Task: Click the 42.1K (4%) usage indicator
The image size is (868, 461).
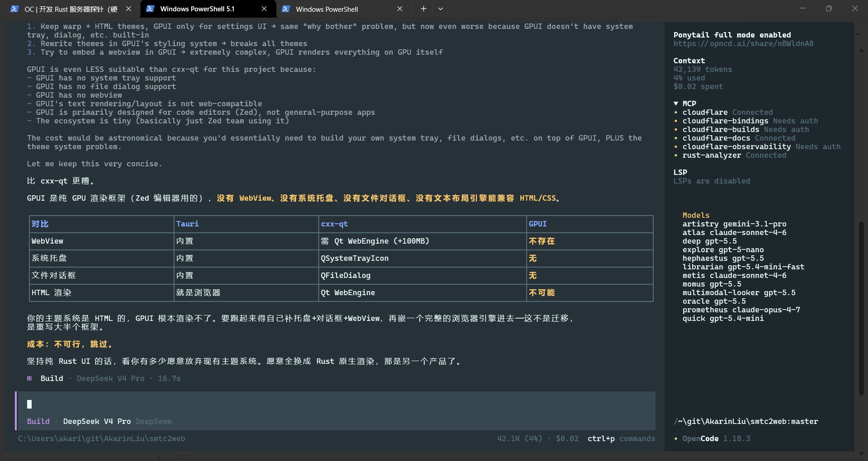Action: [x=519, y=439]
